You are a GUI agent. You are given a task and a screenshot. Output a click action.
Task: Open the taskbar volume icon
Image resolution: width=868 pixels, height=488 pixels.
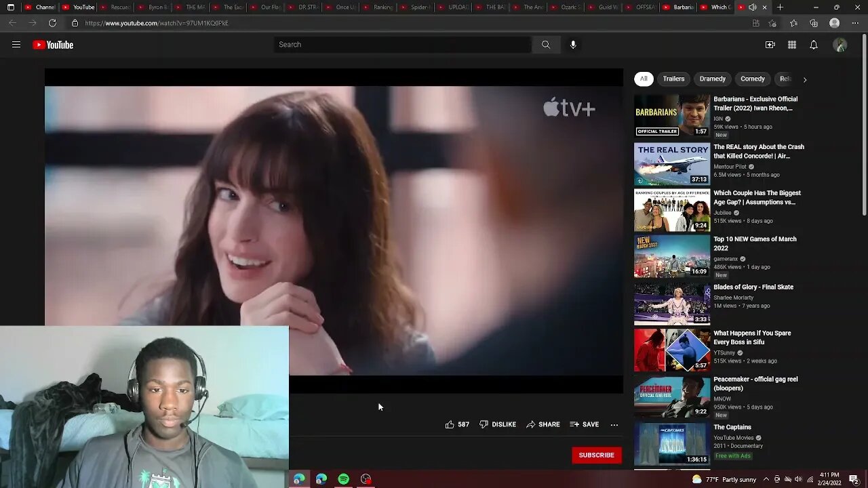pyautogui.click(x=798, y=479)
